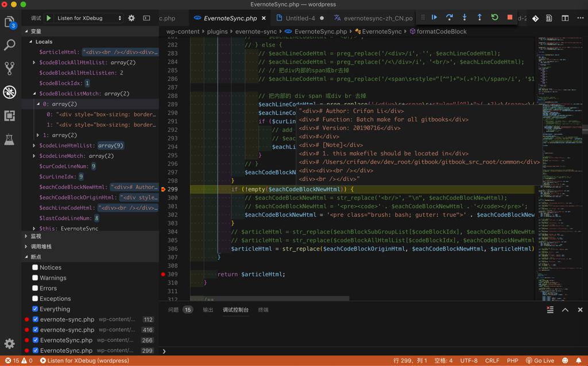Open launch.json via debug gear icon
The width and height of the screenshot is (588, 366).
point(131,18)
